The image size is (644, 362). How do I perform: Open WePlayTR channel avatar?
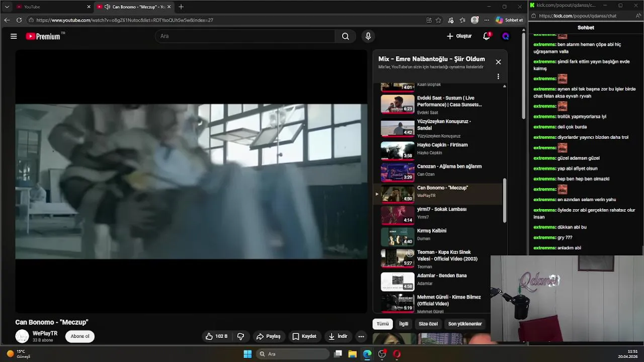click(x=22, y=336)
